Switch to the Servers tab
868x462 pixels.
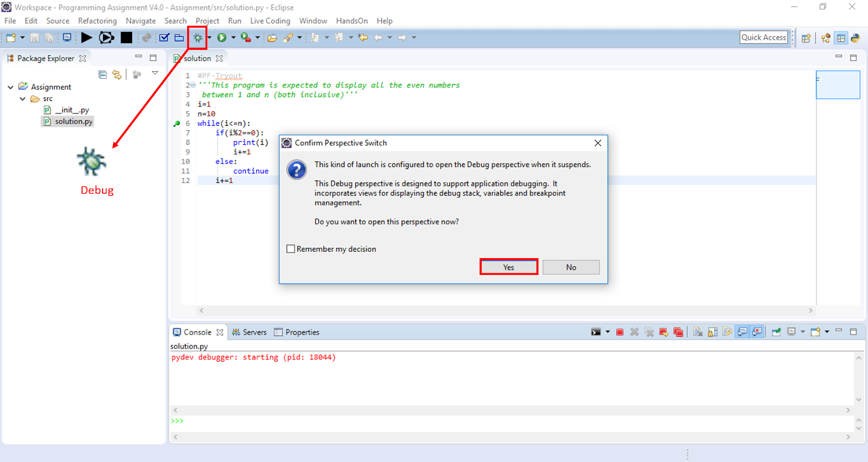coord(250,332)
